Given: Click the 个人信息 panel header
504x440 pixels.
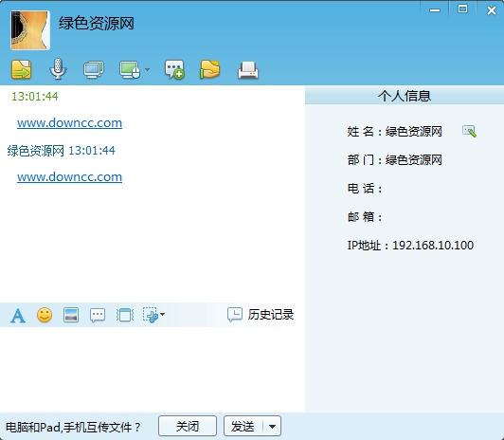Looking at the screenshot, I should click(x=405, y=96).
